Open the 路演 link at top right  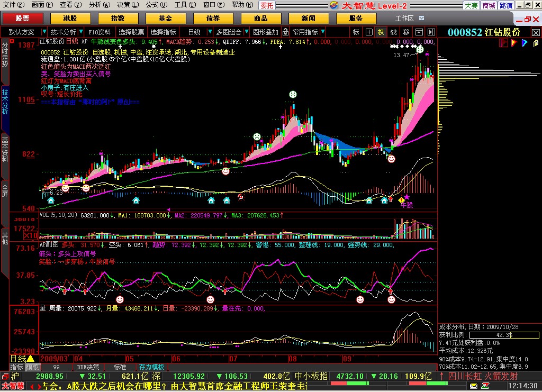[x=506, y=5]
